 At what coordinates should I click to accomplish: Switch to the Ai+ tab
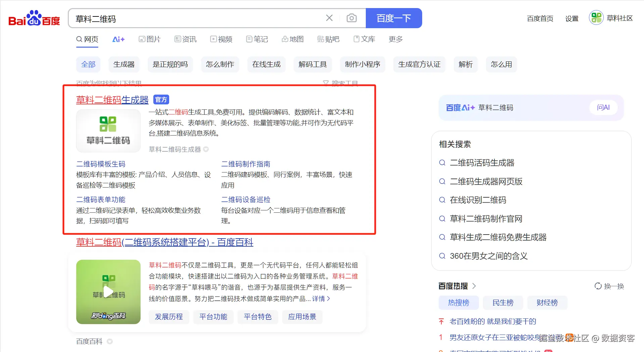point(118,39)
